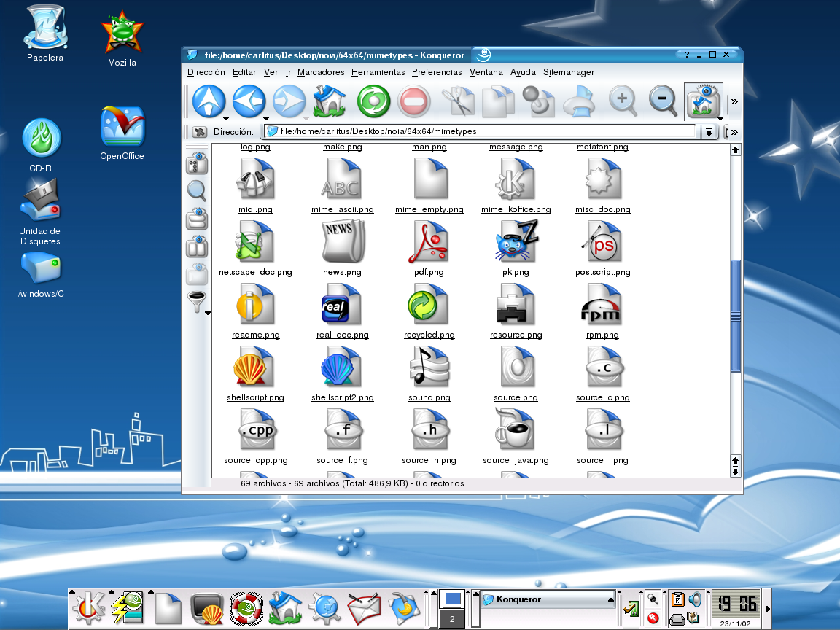
Task: Open the Dirección menu
Action: click(x=206, y=71)
